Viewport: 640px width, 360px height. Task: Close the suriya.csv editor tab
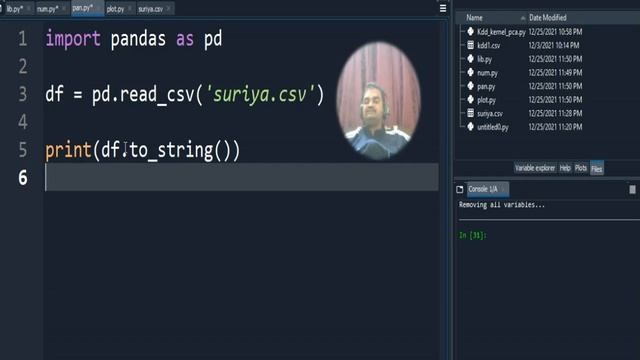point(169,9)
